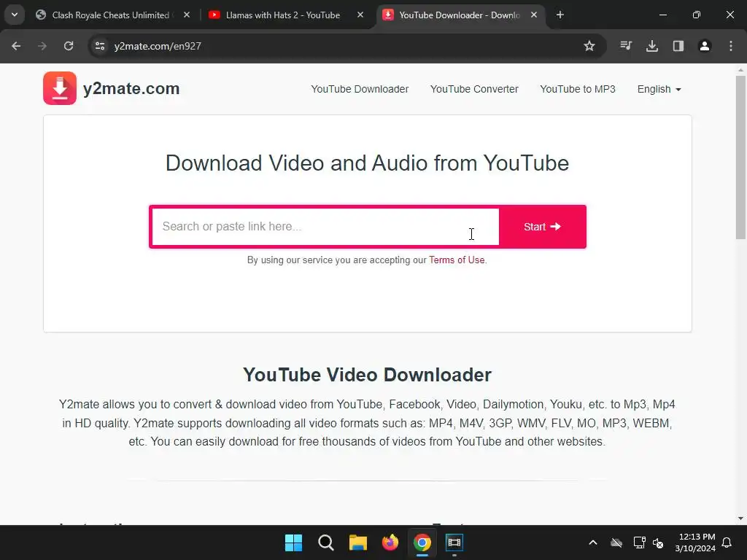This screenshot has height=560, width=747.
Task: Switch to Llamas with Hats 2 tab
Action: coord(283,15)
